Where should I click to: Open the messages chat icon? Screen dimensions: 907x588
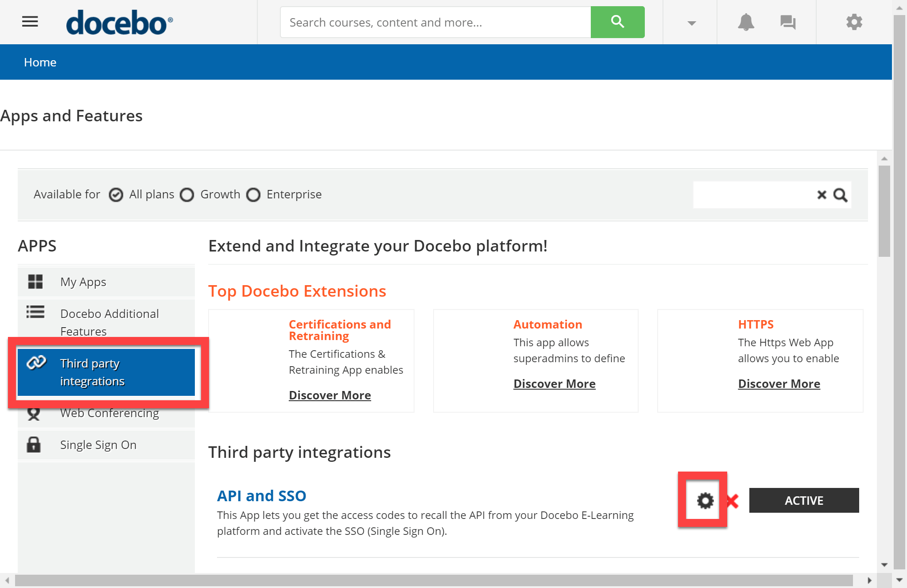788,22
